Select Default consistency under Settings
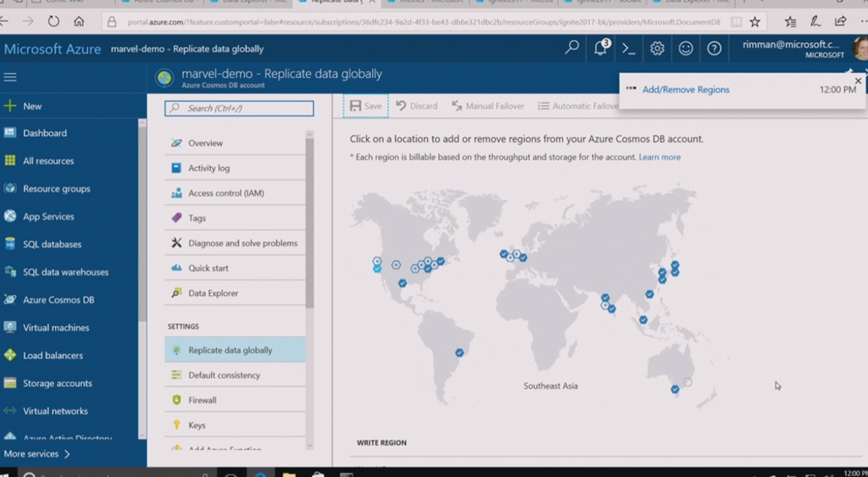 (224, 375)
